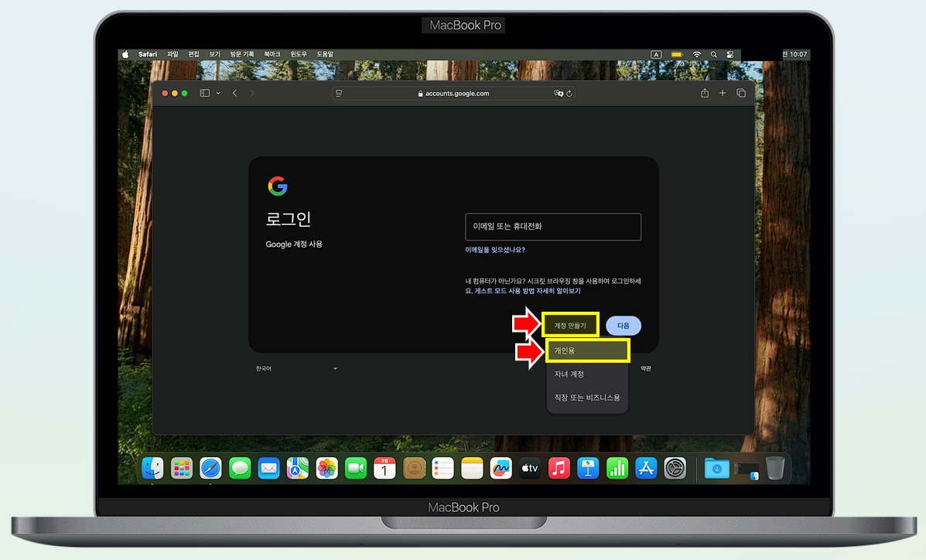
Task: Open Apple TV from the Dock
Action: [530, 469]
